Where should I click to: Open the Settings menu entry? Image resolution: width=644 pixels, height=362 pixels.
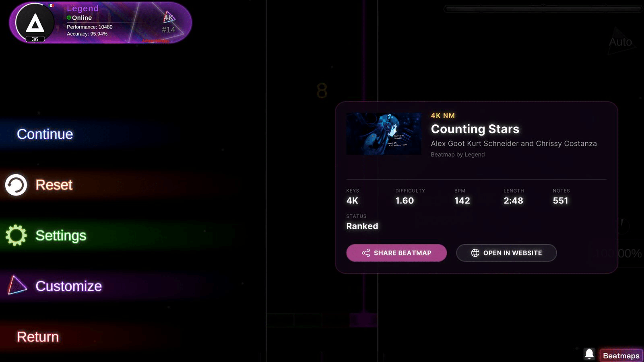point(61,235)
